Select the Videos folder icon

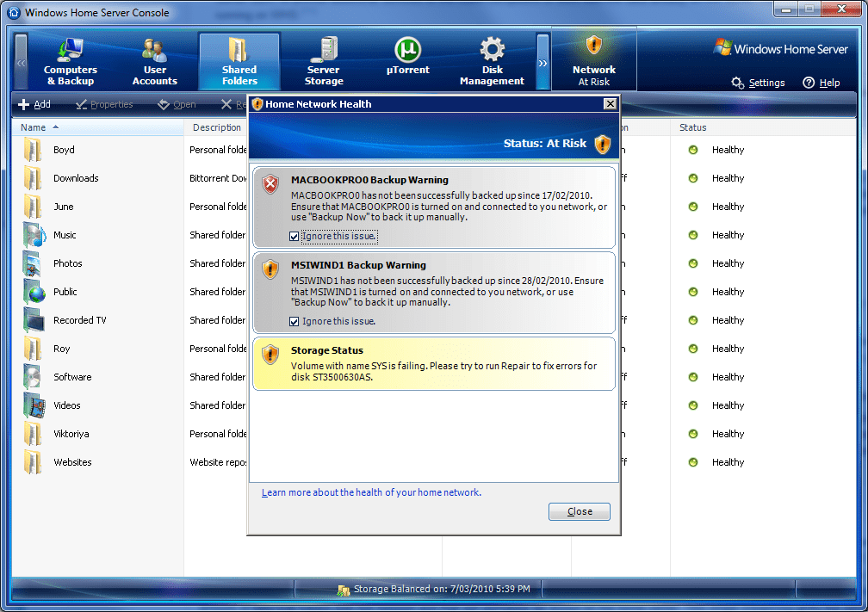pyautogui.click(x=34, y=405)
